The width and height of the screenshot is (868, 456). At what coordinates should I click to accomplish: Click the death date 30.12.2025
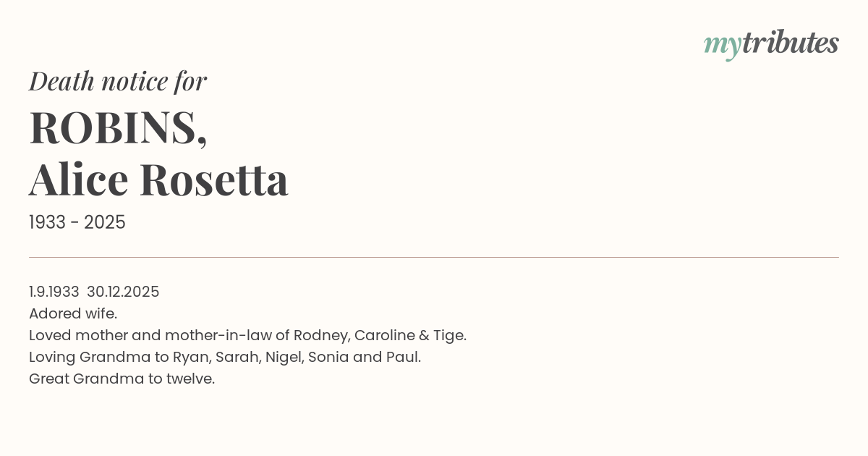coord(123,292)
